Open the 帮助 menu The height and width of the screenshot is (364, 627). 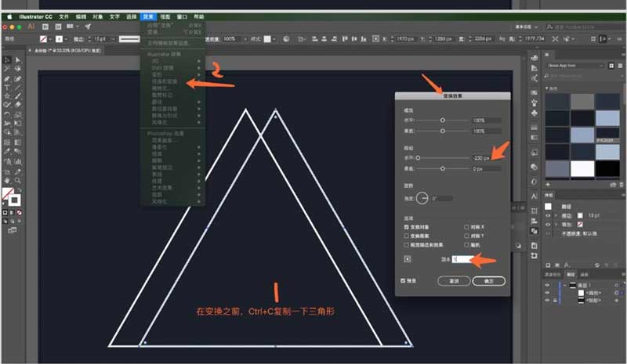[199, 16]
